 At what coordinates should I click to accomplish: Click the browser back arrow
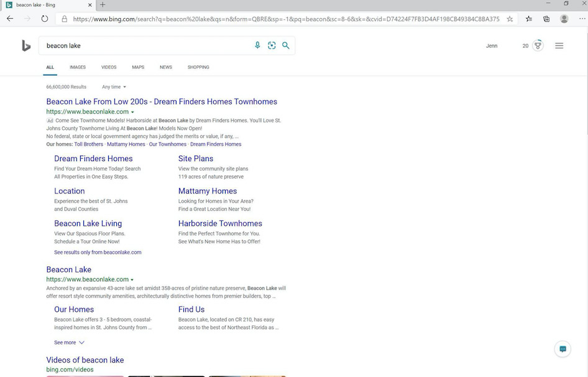[10, 19]
